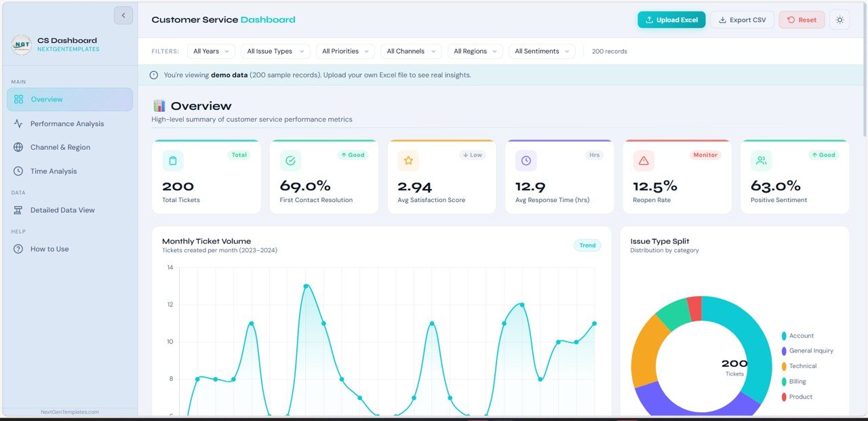Viewport: 868px width, 421px height.
Task: Click the Upload Excel button
Action: point(671,20)
